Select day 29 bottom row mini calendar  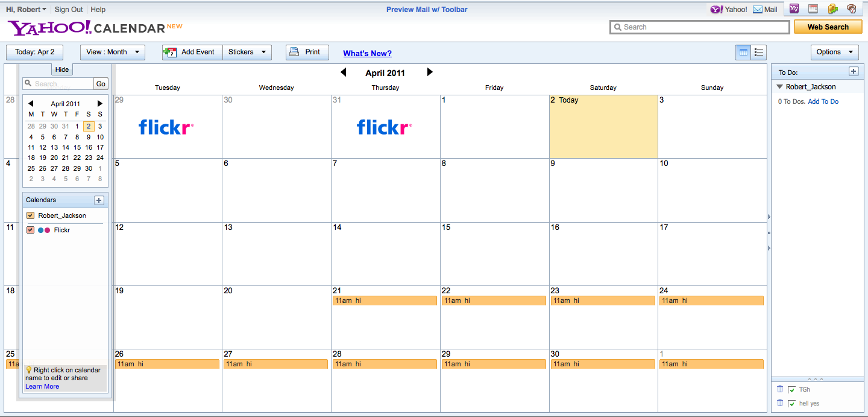tap(77, 168)
